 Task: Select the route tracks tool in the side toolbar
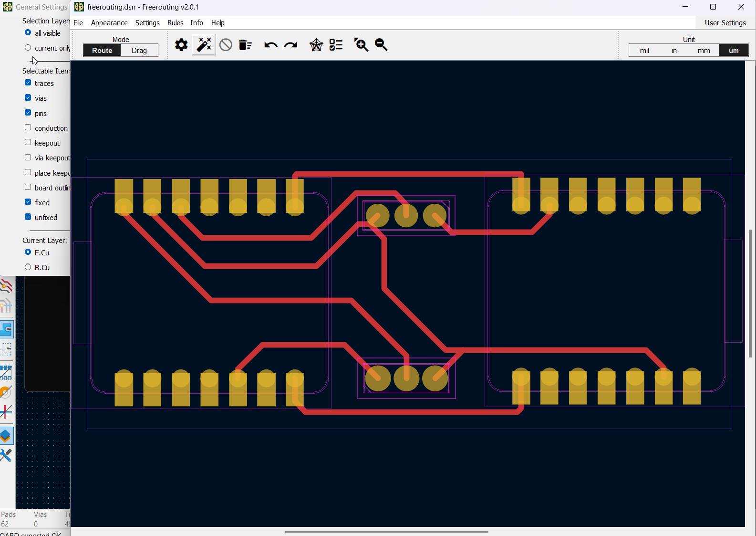coord(6,286)
